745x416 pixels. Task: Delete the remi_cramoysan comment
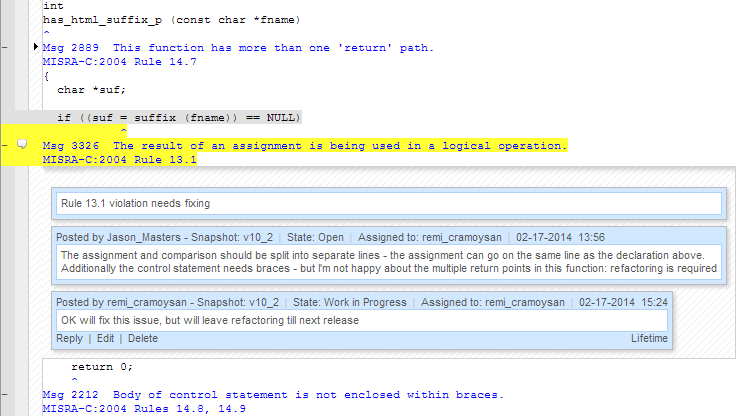tap(143, 339)
